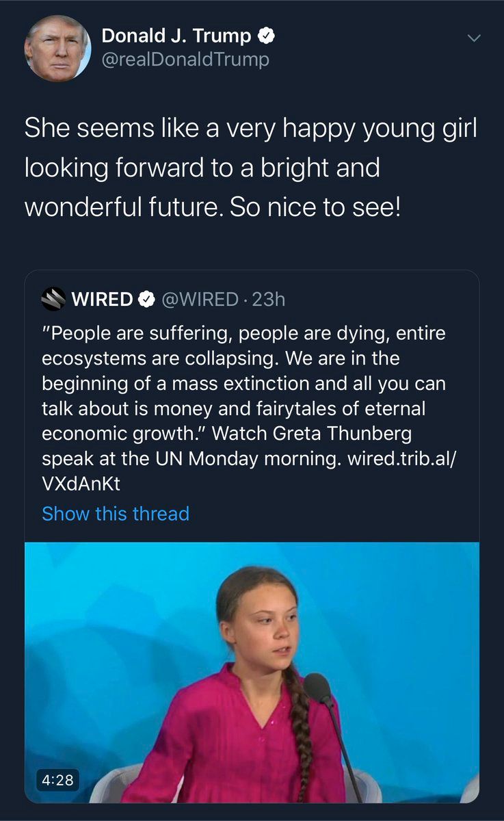
Task: Click the @realDonaldTrump handle
Action: tap(185, 60)
